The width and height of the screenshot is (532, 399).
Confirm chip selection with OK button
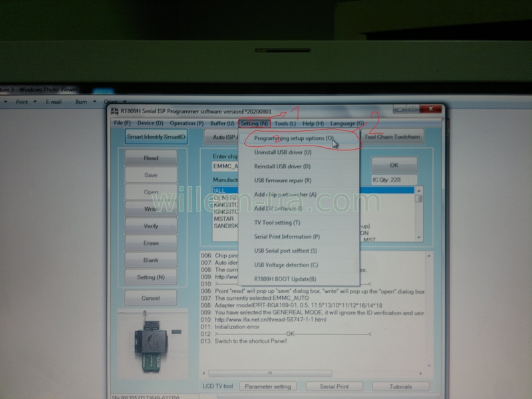coord(394,165)
